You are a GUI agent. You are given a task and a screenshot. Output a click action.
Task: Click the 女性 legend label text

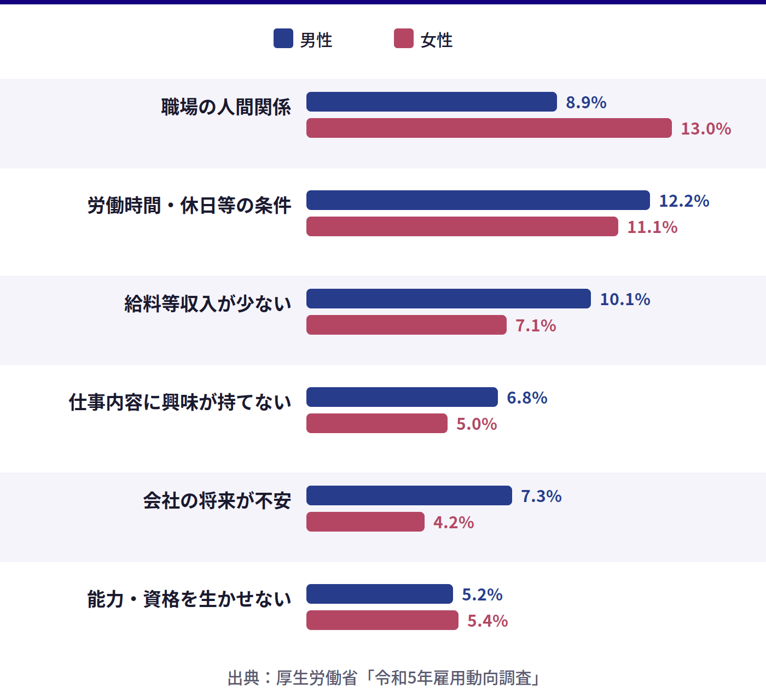point(437,40)
